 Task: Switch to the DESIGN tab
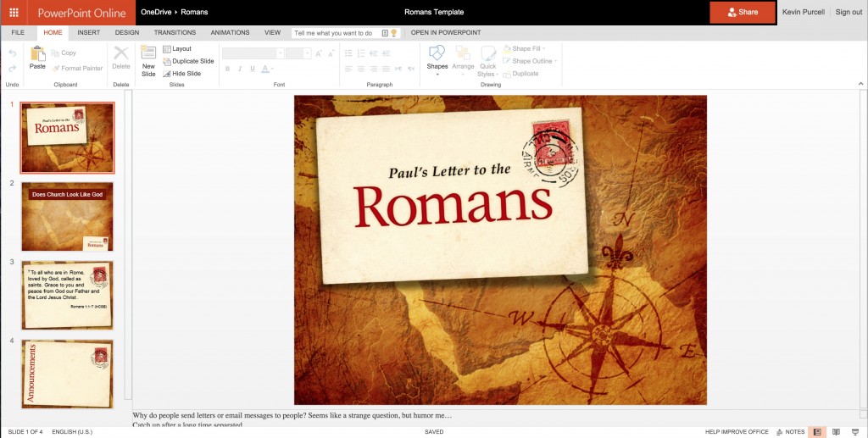(127, 33)
